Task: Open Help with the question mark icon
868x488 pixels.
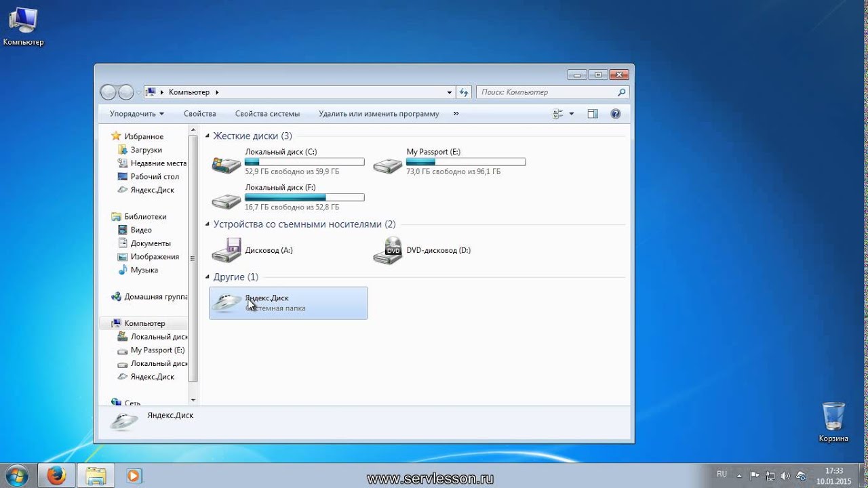Action: click(616, 114)
